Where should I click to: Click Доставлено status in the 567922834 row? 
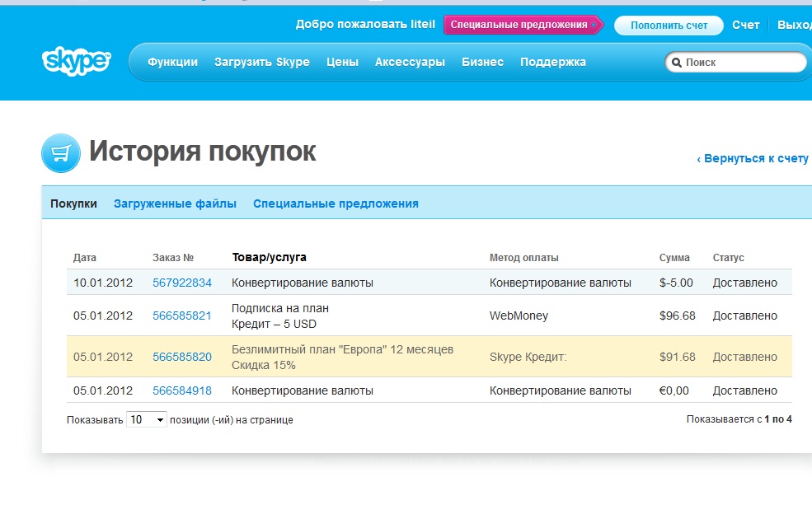click(x=744, y=283)
